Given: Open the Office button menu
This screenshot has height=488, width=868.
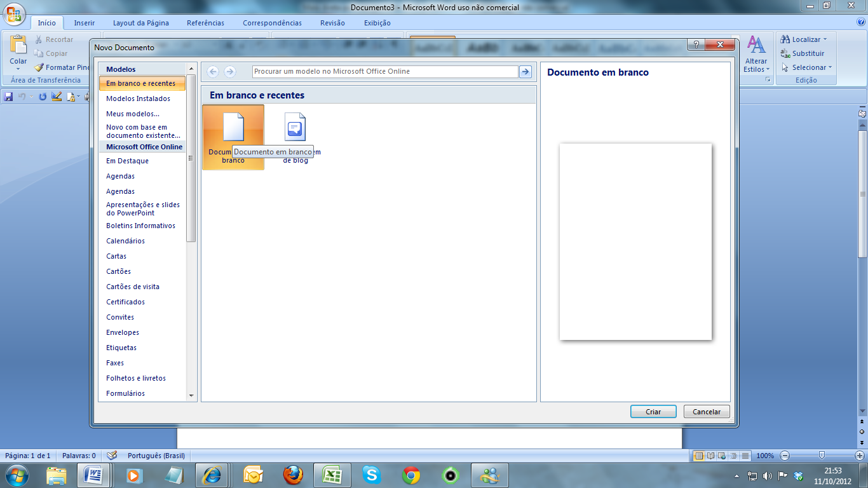Looking at the screenshot, I should point(15,14).
